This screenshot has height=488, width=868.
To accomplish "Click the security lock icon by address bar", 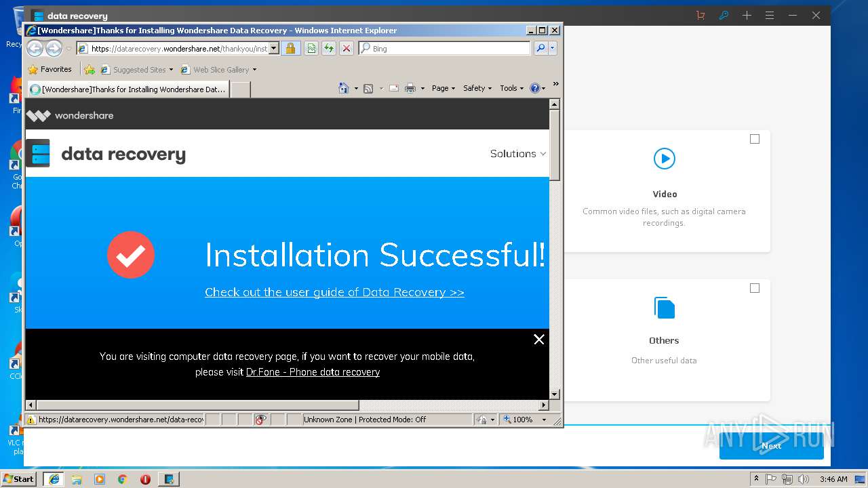I will click(x=290, y=48).
